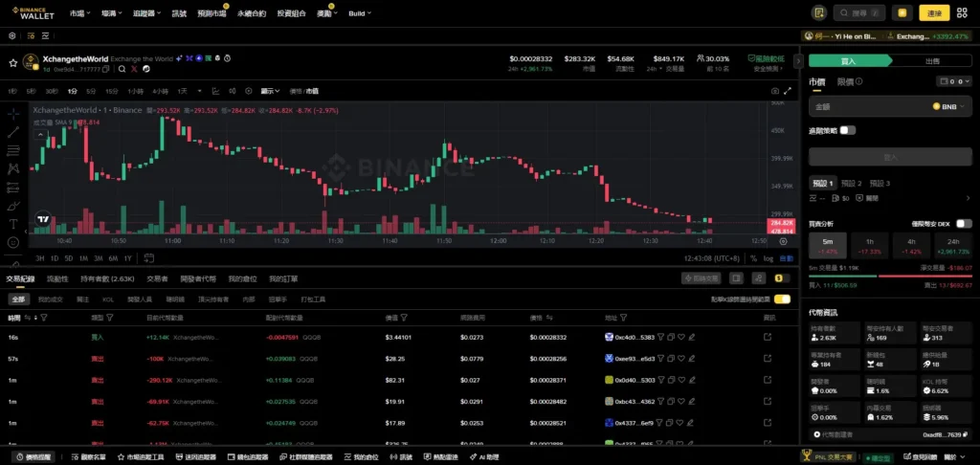
Task: Open the chart indicators icon
Action: point(215,91)
